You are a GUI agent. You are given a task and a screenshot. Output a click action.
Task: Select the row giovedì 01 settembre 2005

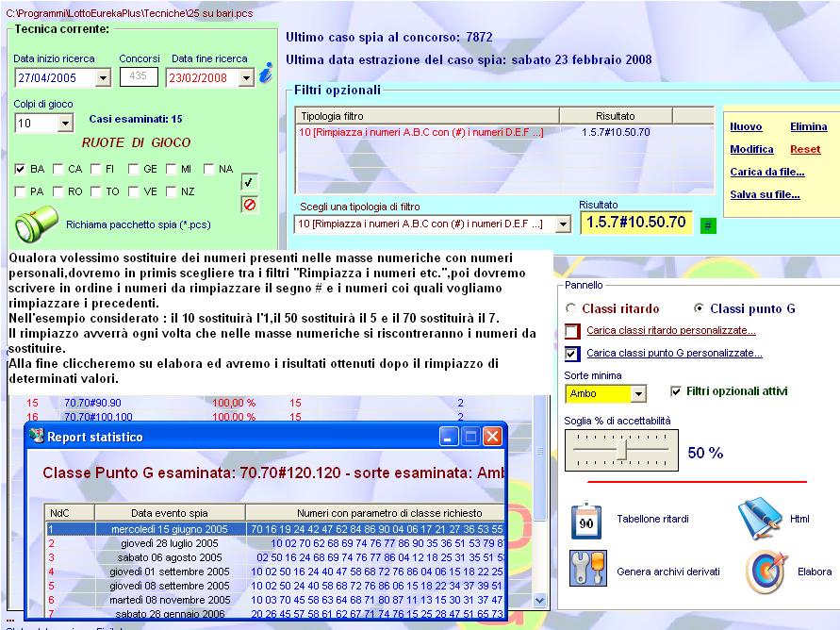point(275,572)
